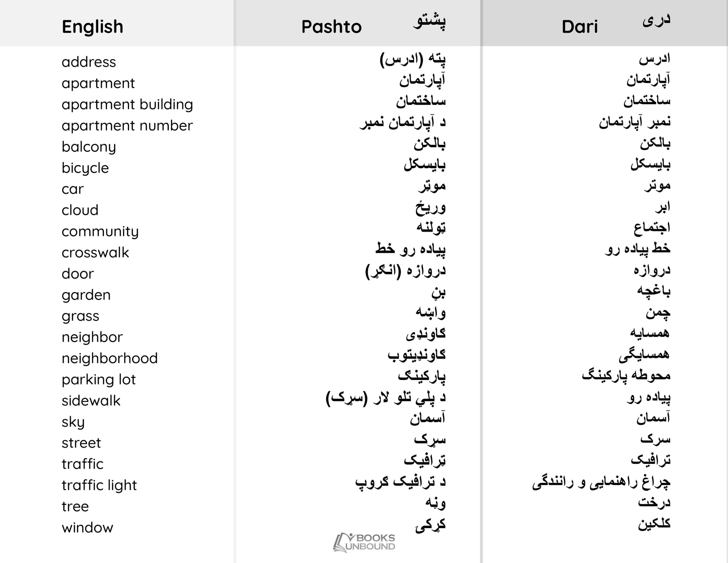Click the English word "address"
This screenshot has height=563, width=728.
tap(89, 62)
